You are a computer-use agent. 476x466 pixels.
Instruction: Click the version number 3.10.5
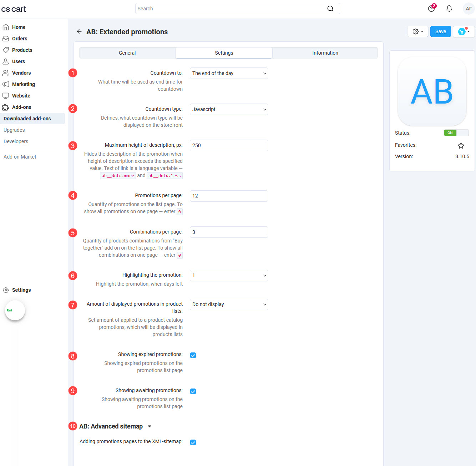462,156
